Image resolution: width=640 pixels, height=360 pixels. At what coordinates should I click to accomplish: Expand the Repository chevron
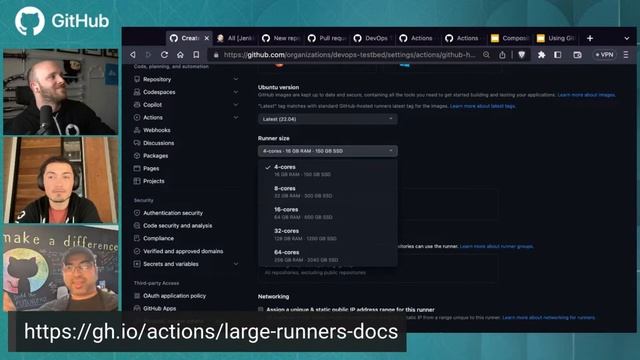pyautogui.click(x=236, y=79)
